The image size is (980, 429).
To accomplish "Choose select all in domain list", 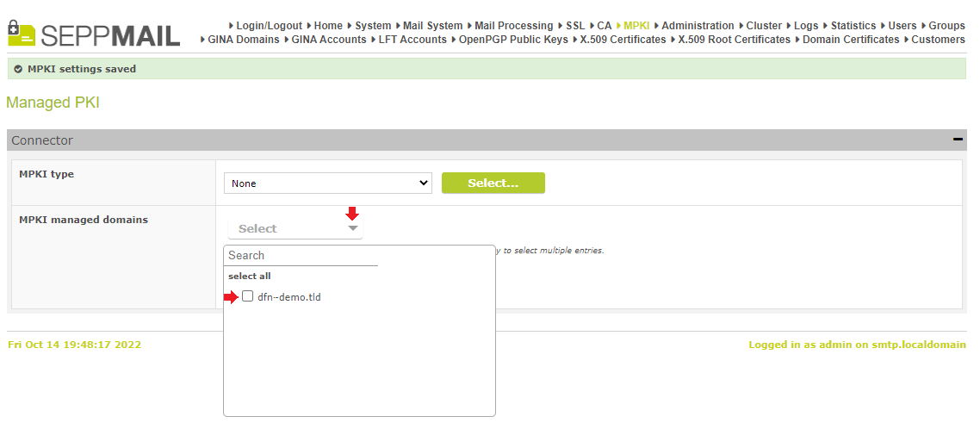I will (250, 276).
